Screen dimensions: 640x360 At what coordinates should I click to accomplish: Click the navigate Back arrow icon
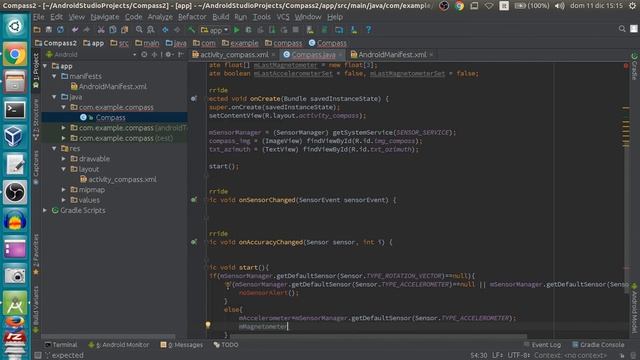click(165, 30)
